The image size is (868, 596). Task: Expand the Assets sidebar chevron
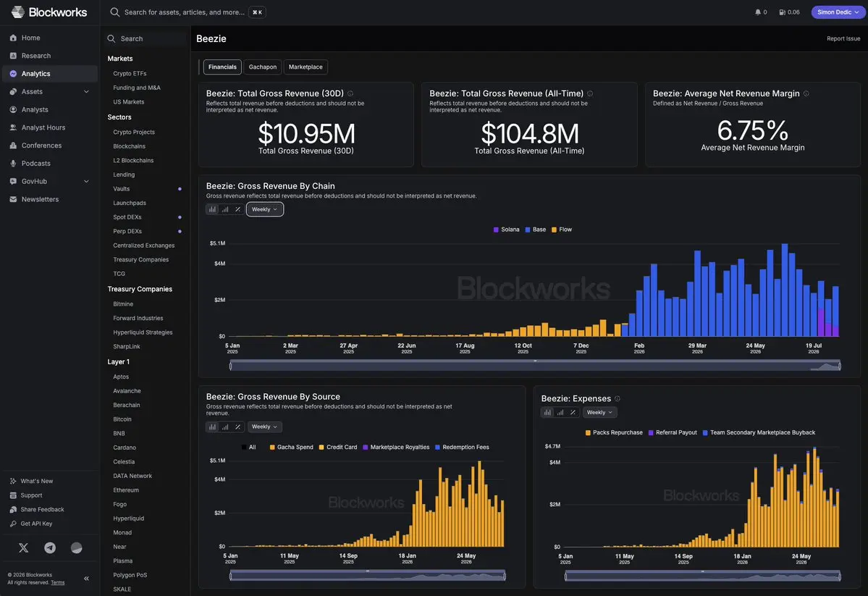86,92
